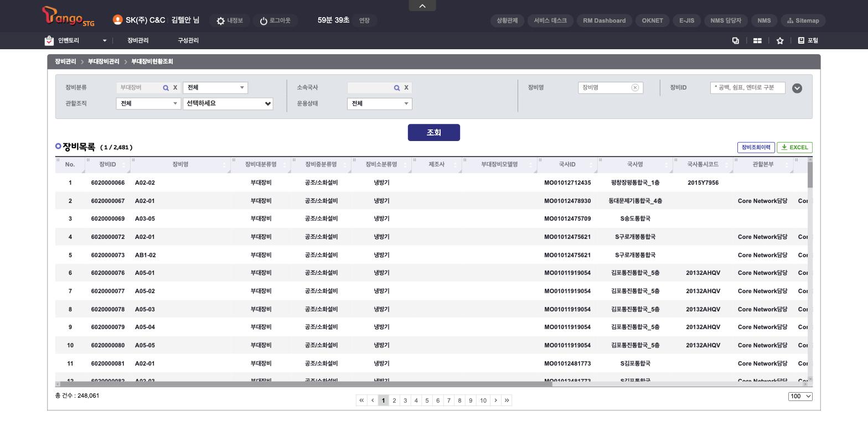The width and height of the screenshot is (868, 427).
Task: Clear 소속국사 with the X
Action: [406, 87]
